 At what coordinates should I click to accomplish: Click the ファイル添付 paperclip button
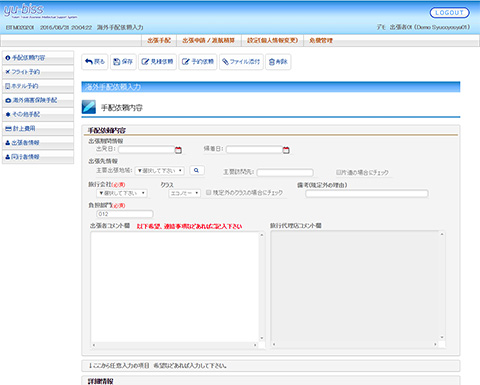tap(241, 62)
